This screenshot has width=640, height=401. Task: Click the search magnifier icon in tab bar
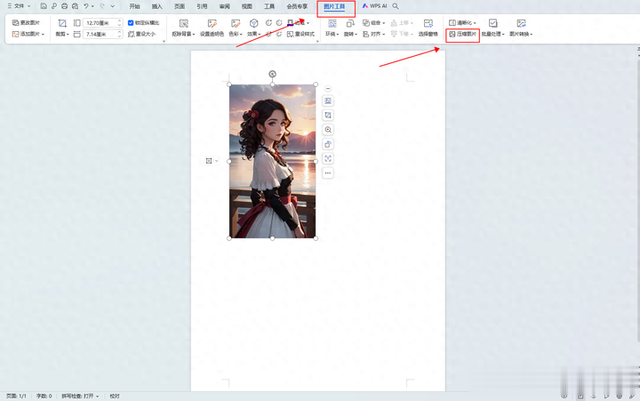(x=396, y=6)
